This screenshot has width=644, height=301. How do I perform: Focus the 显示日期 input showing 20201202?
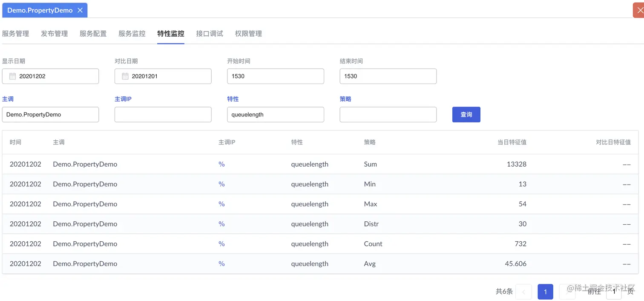[50, 76]
